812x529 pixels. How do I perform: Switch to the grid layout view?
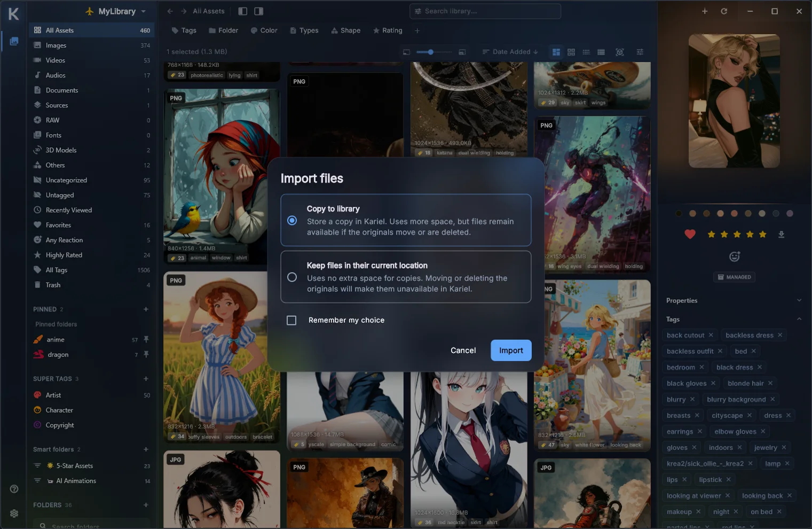point(571,52)
